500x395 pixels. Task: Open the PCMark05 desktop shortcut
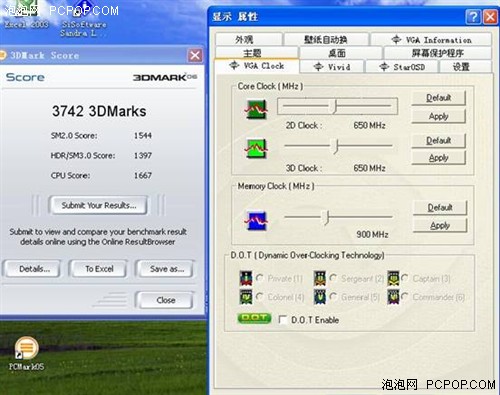[27, 353]
